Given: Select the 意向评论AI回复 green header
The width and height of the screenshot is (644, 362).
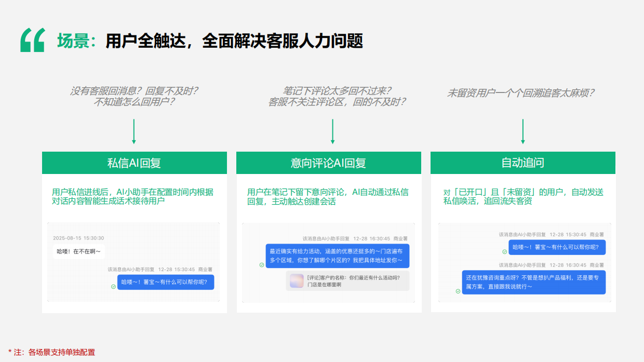Looking at the screenshot, I should click(x=329, y=163).
